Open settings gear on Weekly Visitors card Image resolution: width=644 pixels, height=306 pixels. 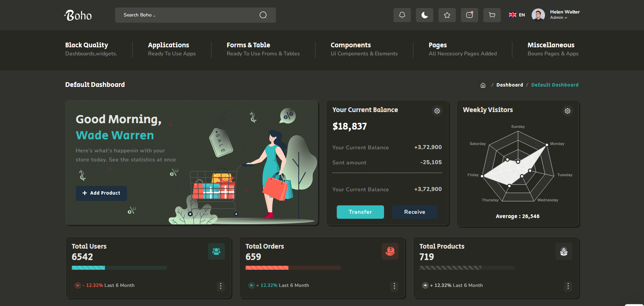pyautogui.click(x=567, y=111)
